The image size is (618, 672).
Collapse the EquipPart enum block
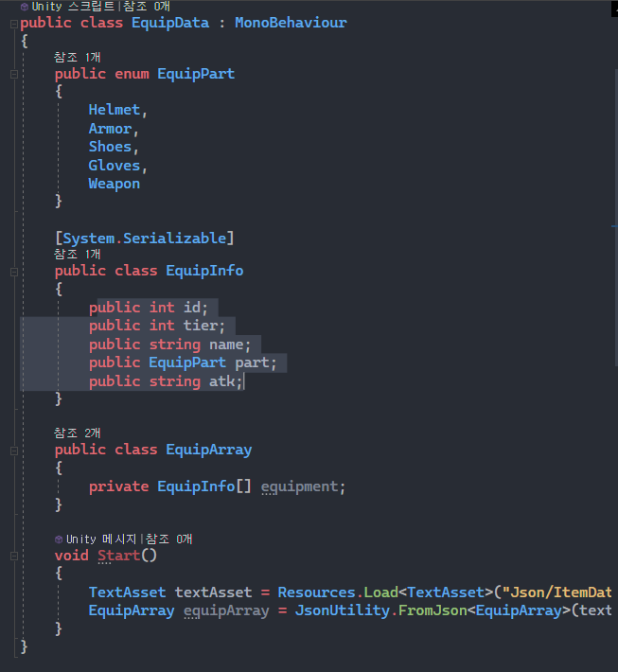13,75
